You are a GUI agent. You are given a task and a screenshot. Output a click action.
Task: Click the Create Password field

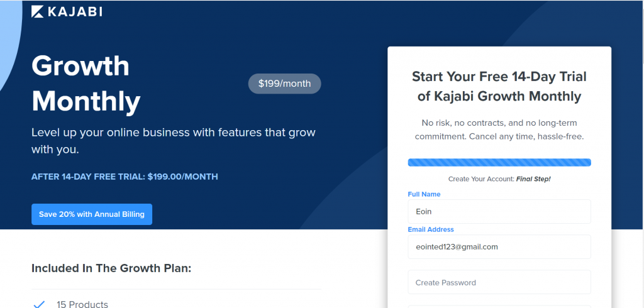point(499,282)
